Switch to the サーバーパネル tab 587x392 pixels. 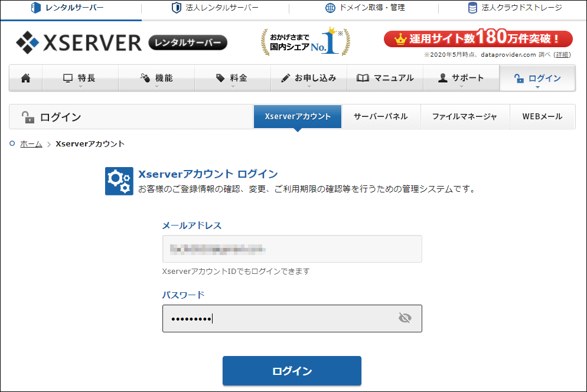click(x=381, y=116)
